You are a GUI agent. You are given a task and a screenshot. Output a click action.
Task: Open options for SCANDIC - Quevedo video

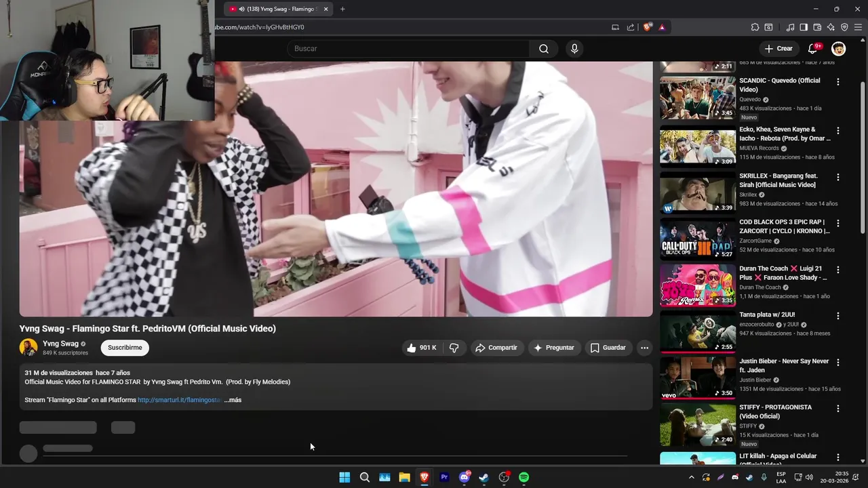coord(838,82)
